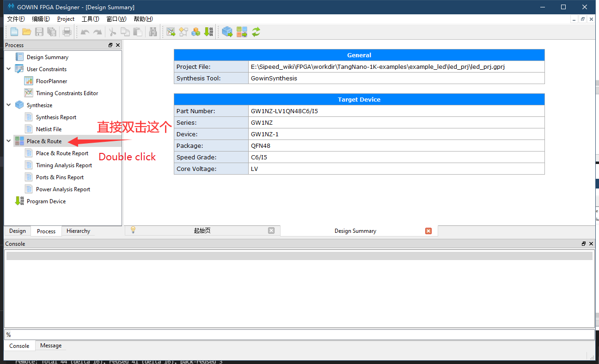Screen dimensions: 599x364
Task: Open the IP Core Generator cubes icon
Action: pos(196,32)
